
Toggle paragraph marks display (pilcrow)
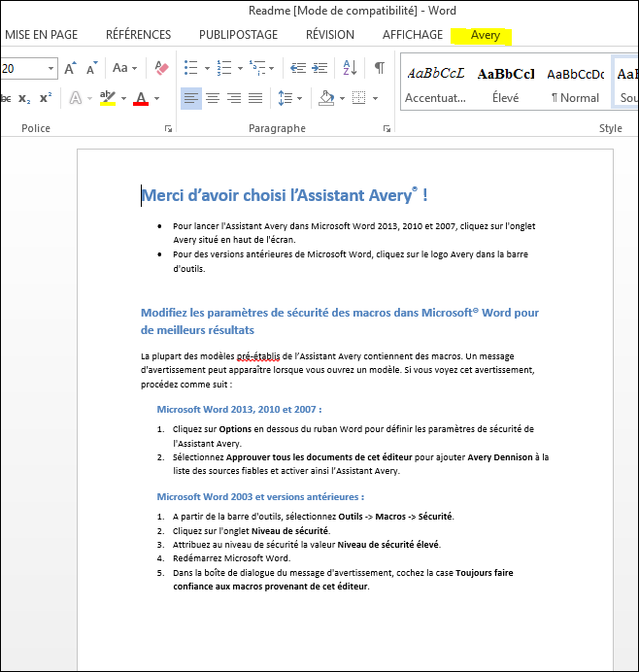point(380,68)
